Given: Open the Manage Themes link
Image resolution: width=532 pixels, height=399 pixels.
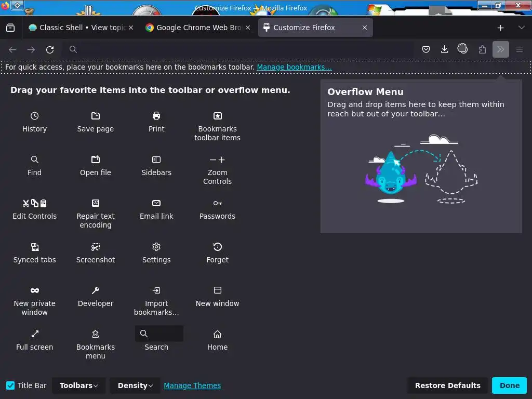Looking at the screenshot, I should pos(192,386).
